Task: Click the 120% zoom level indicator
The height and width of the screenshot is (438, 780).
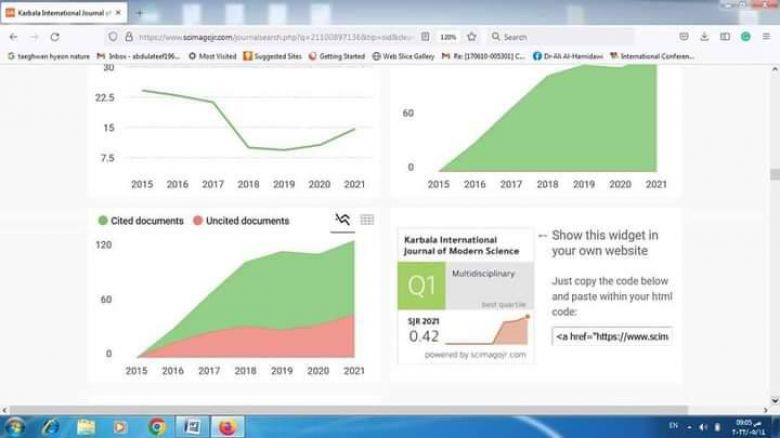Action: (x=448, y=36)
